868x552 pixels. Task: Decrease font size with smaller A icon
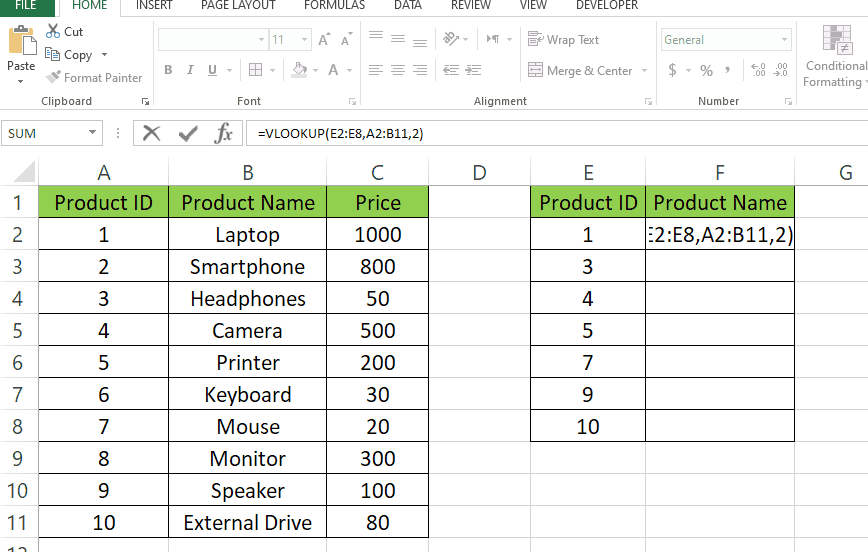click(x=347, y=40)
